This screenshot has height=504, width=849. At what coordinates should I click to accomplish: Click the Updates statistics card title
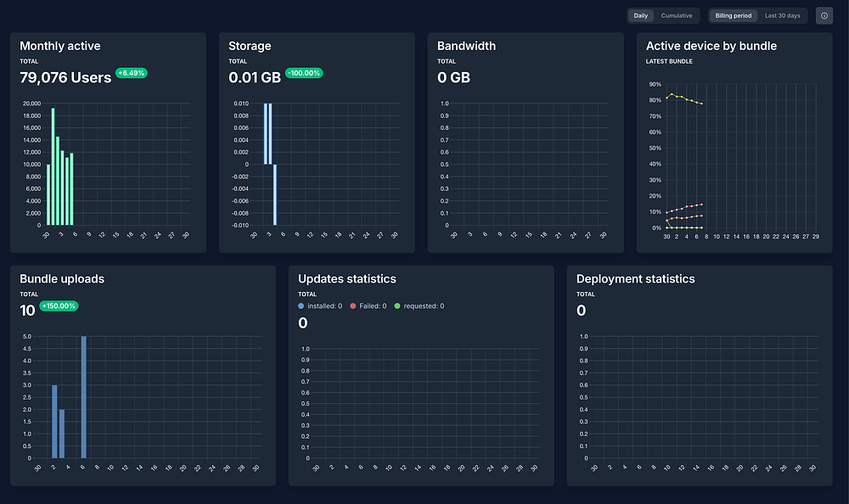coord(347,279)
